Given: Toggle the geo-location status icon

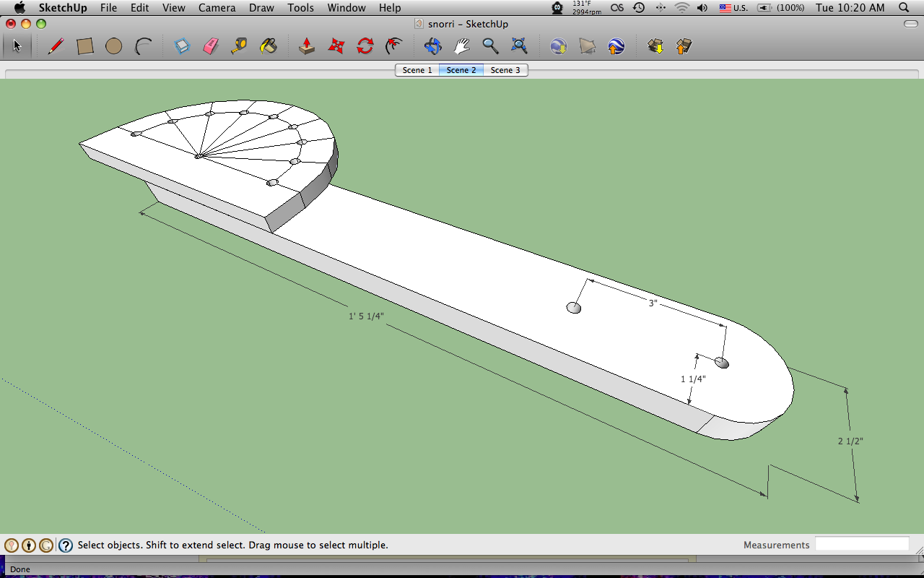Looking at the screenshot, I should pos(12,545).
